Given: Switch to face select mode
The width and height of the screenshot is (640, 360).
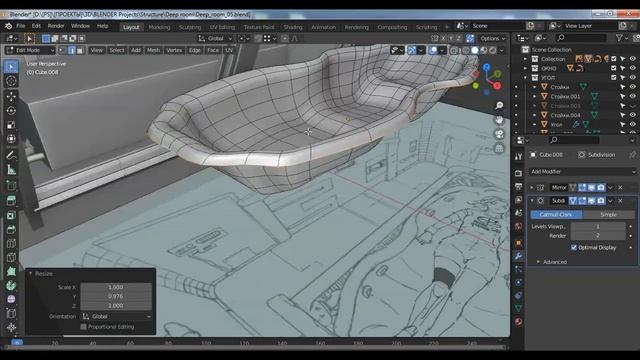Looking at the screenshot, I should click(x=80, y=50).
